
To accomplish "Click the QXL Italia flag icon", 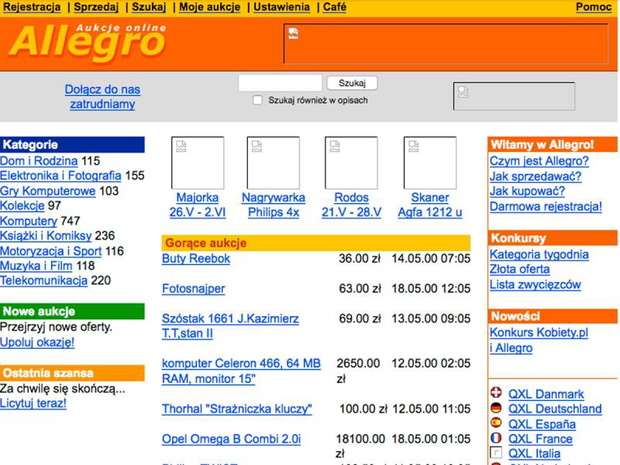I will [x=496, y=452].
